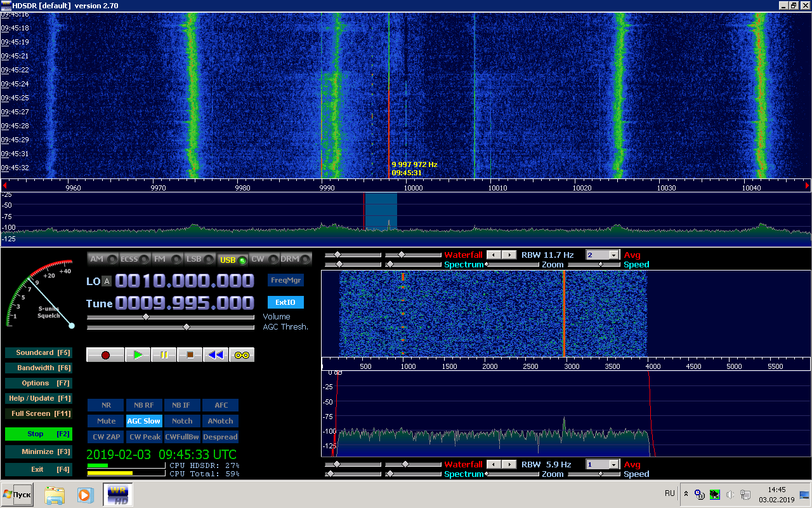Click the green Stop [F2] button

pos(38,434)
